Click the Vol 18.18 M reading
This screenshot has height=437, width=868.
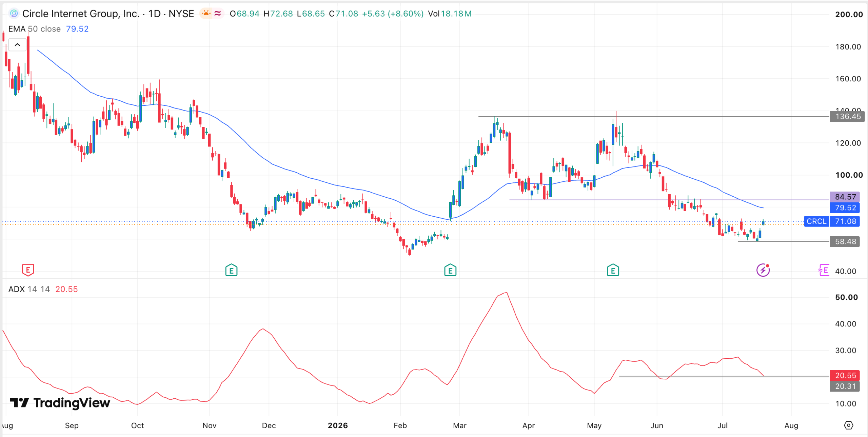pos(450,14)
